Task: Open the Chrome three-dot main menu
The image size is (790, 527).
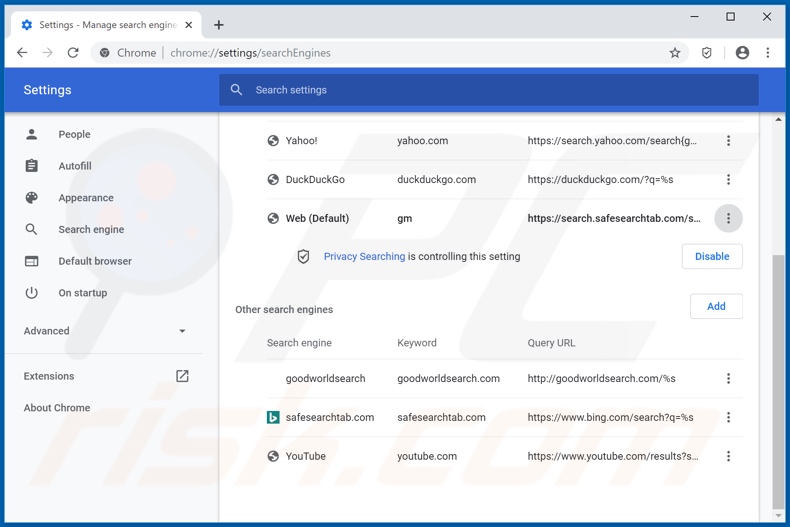Action: (x=768, y=52)
